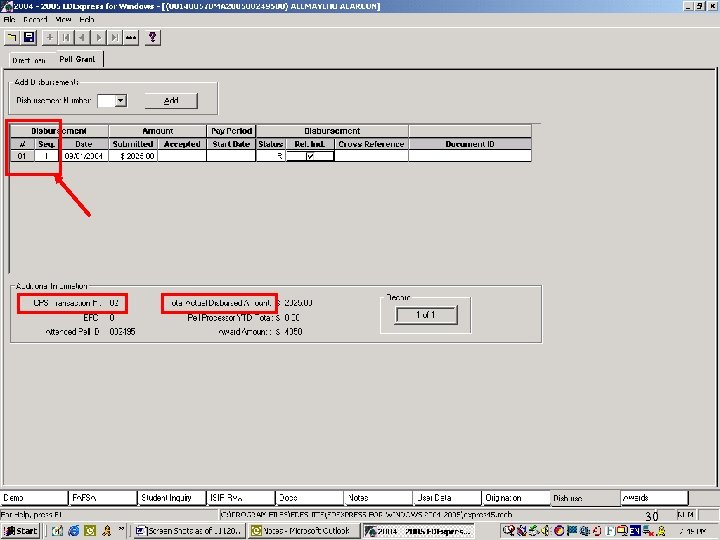
Task: Click the Status cell showing R
Action: point(270,156)
